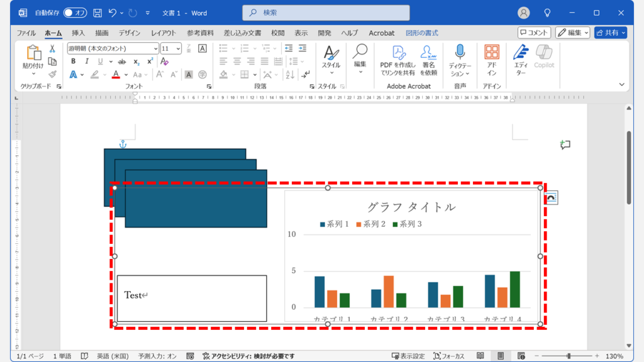Image resolution: width=644 pixels, height=362 pixels.
Task: Click the numbered list icon
Action: 245,48
